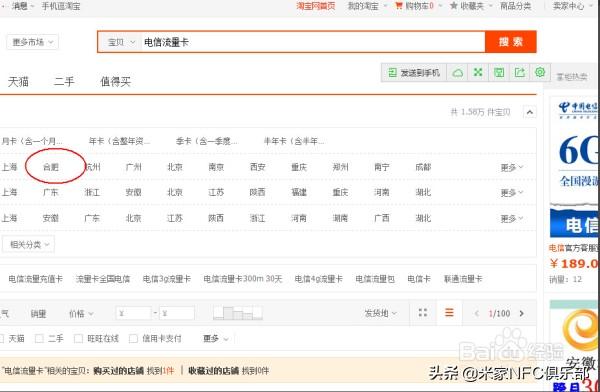The image size is (600, 392).
Task: Open the shopping cart 购物车
Action: tap(415, 6)
